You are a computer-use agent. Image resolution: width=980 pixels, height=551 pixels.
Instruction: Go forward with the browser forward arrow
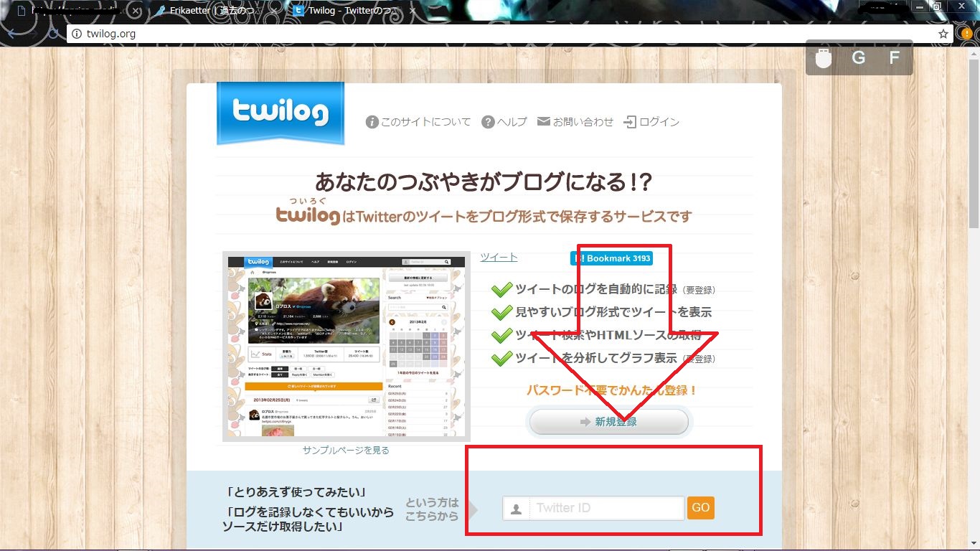tap(32, 34)
